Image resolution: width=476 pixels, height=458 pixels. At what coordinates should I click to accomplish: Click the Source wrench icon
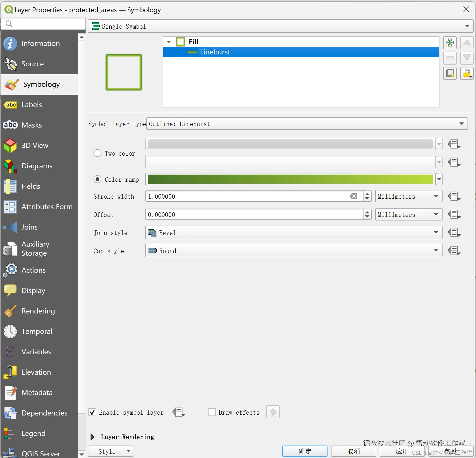[10, 64]
